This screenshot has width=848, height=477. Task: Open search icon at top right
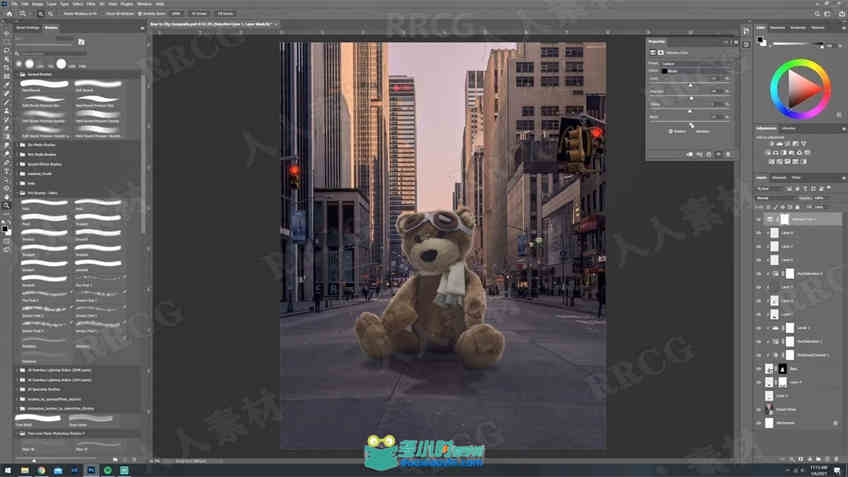coord(817,14)
